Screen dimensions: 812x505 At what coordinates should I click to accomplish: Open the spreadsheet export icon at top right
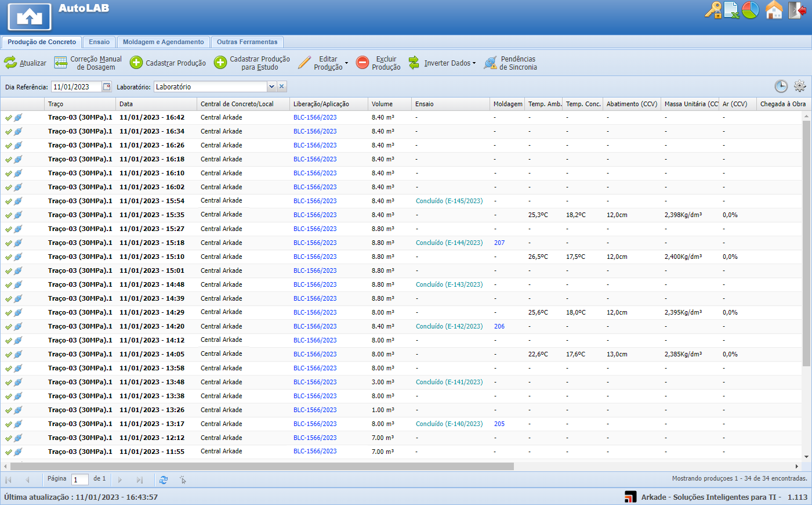pos(731,10)
